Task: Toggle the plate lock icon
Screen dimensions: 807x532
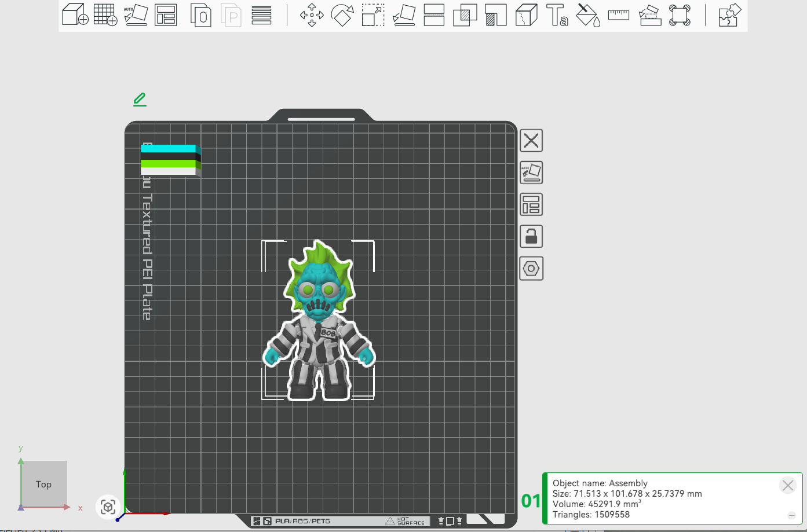Action: [531, 237]
